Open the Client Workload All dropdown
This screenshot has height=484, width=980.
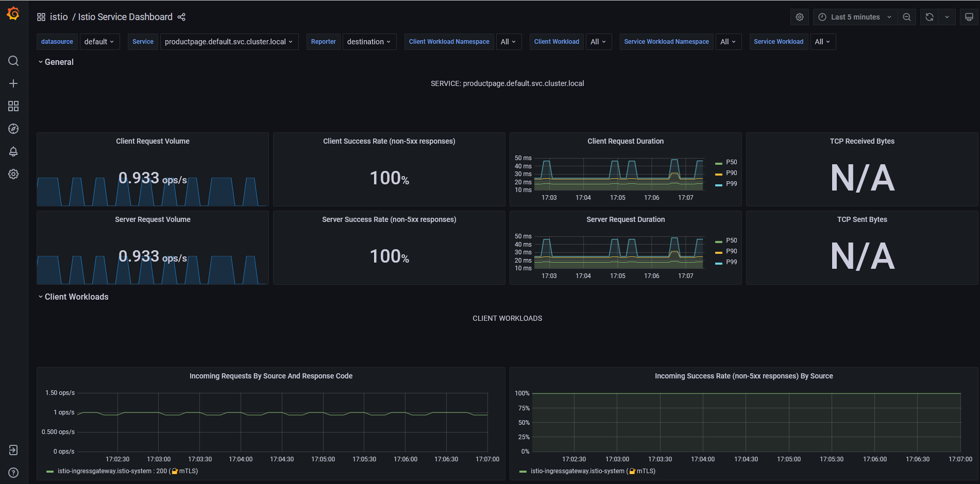[x=599, y=42]
